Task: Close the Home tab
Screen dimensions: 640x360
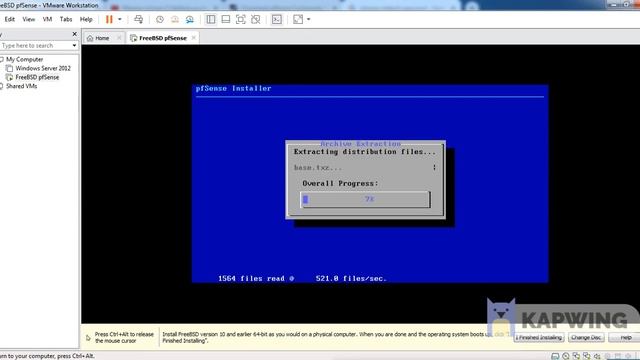Action: coord(119,38)
